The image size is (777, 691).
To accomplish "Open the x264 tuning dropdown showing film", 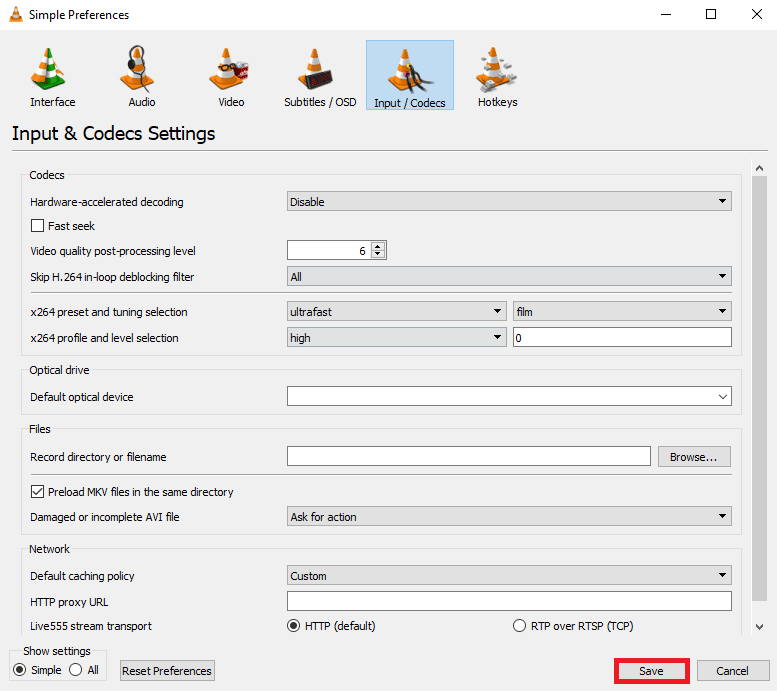I will (x=622, y=311).
